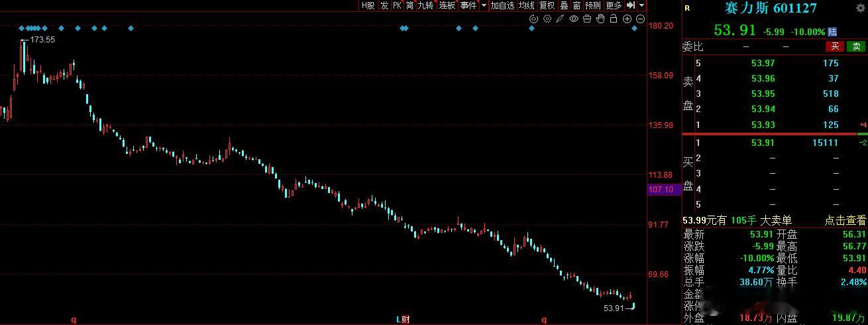Click the 换手 value 2.48%
Screen dimensions: 868x325
click(853, 282)
